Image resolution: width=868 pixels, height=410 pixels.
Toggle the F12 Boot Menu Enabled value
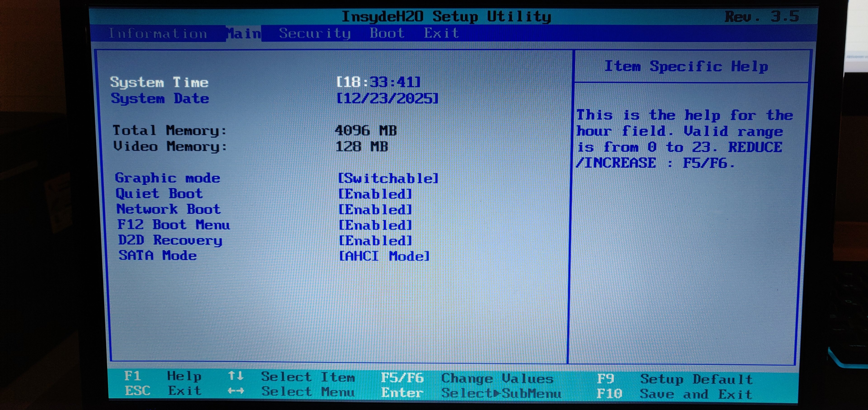(x=375, y=225)
